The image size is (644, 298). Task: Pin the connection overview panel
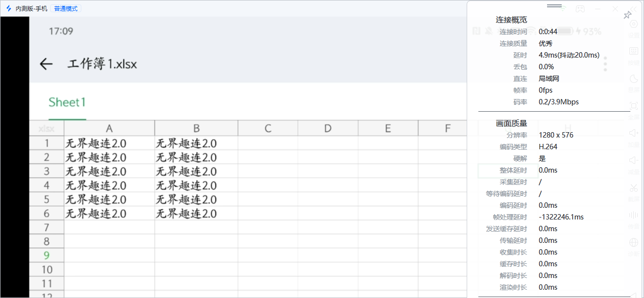pos(627,15)
